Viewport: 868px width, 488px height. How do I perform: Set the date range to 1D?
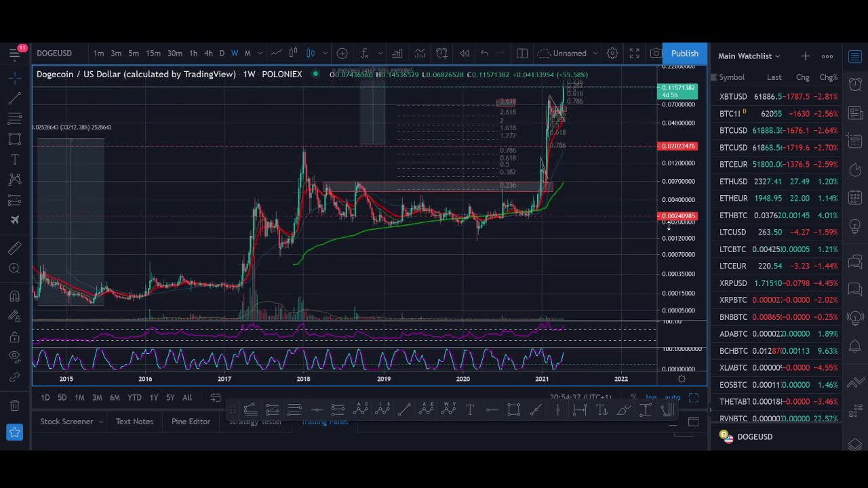pyautogui.click(x=45, y=398)
